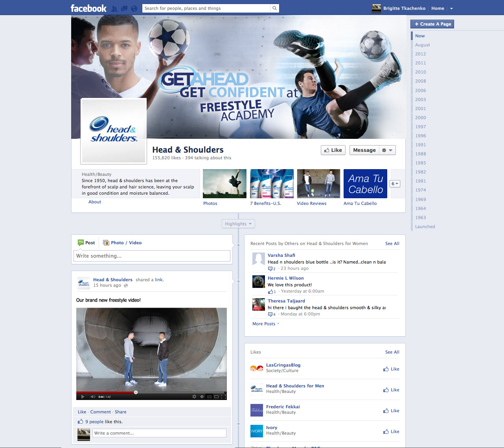See All recent posts by others

click(x=392, y=243)
